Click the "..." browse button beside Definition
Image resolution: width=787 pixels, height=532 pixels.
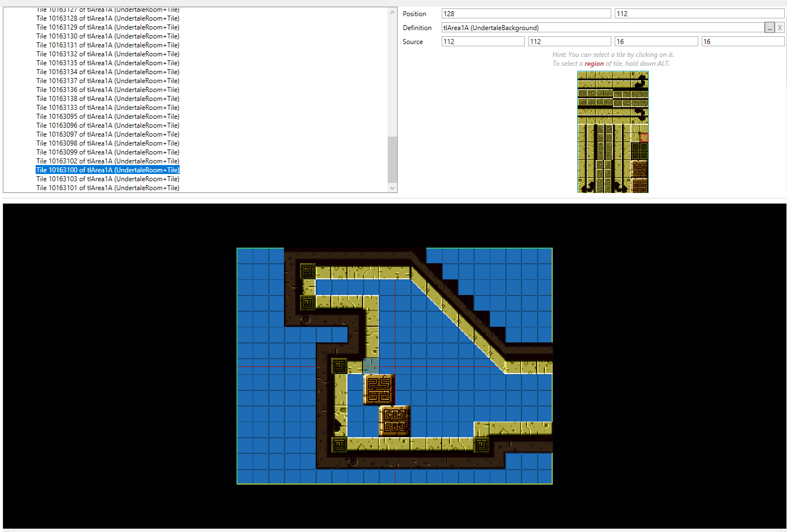[x=769, y=28]
